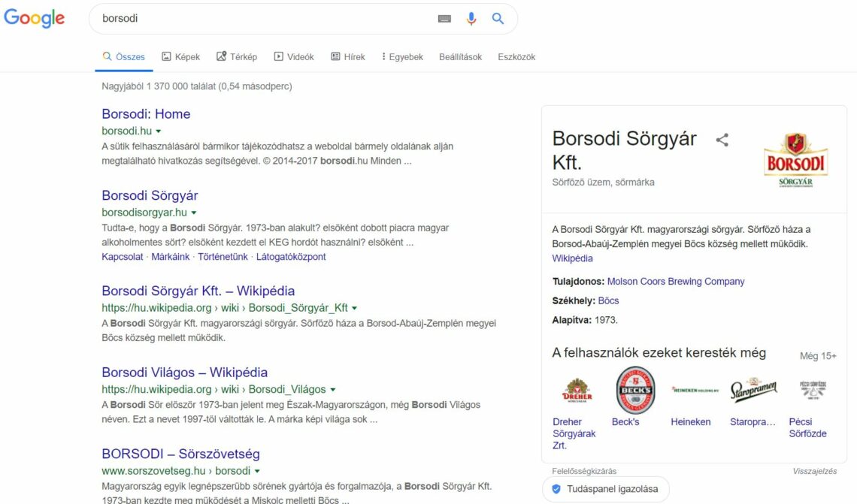Click the result count text Nagyjából 1 370 000
The image size is (857, 504).
[x=197, y=86]
